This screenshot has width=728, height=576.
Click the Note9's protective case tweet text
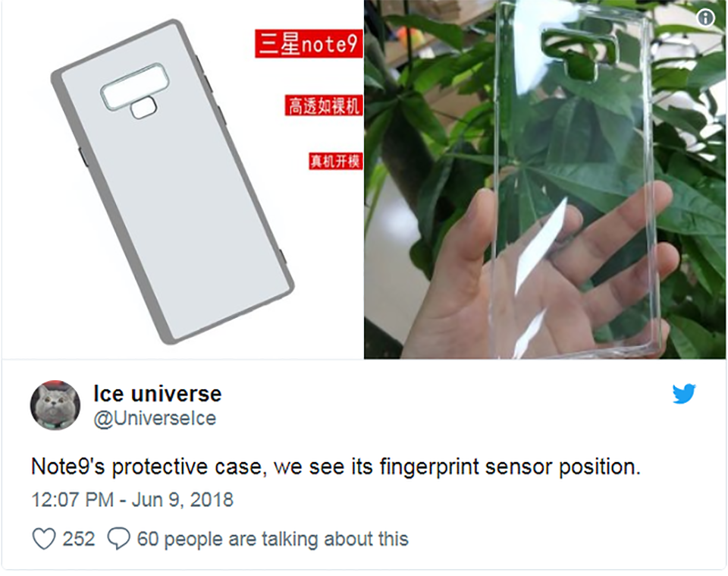(x=336, y=467)
